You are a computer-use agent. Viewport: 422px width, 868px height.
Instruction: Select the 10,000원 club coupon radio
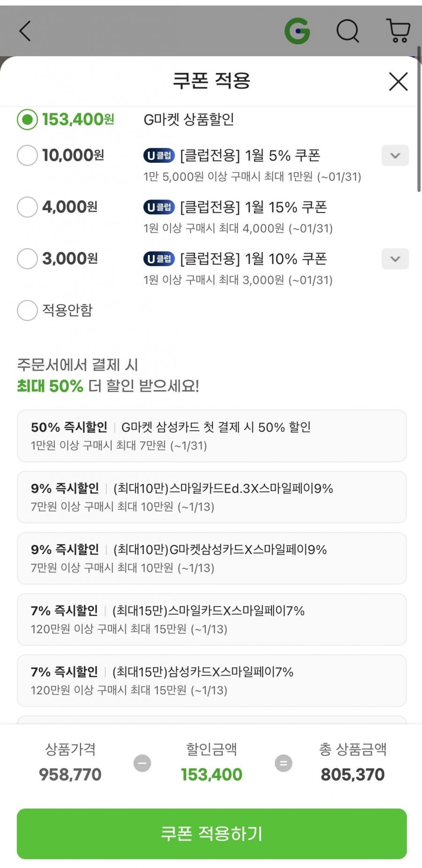click(x=27, y=155)
